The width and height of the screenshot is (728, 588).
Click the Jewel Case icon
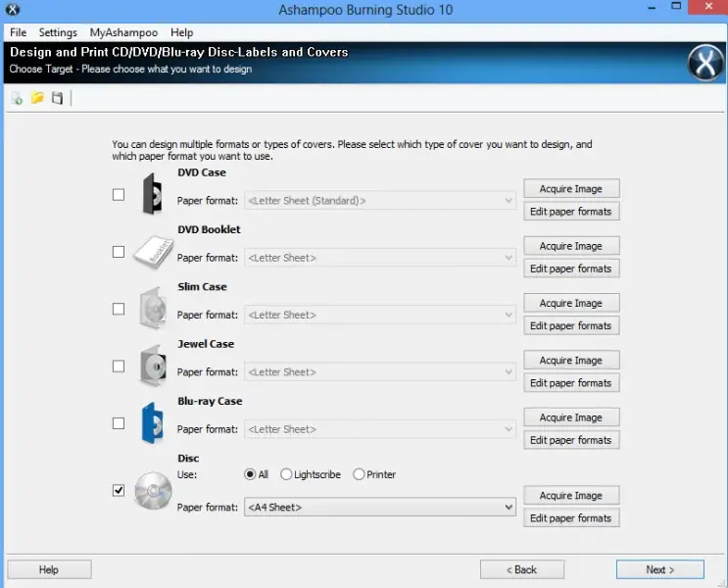coord(153,366)
